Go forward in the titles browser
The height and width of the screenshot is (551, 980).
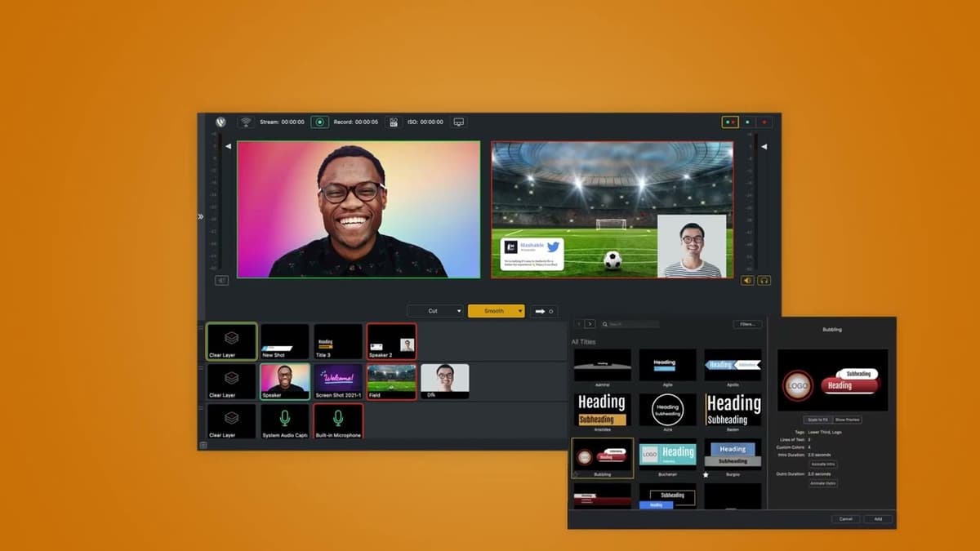coord(590,324)
